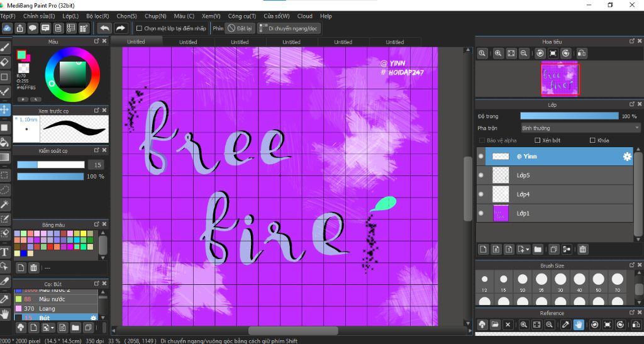Flip the view horizontally in the Navigator
Viewport: 644px width, 344px height.
582,53
